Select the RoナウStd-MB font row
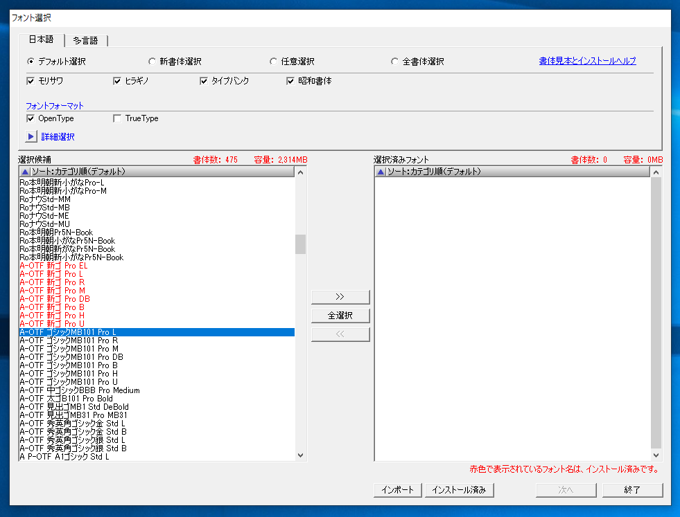 pyautogui.click(x=157, y=207)
